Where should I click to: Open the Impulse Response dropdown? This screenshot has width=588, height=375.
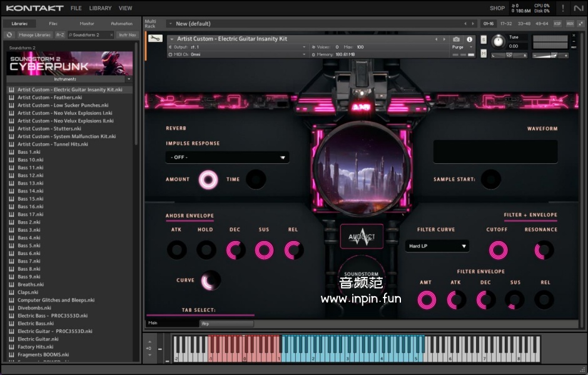227,157
